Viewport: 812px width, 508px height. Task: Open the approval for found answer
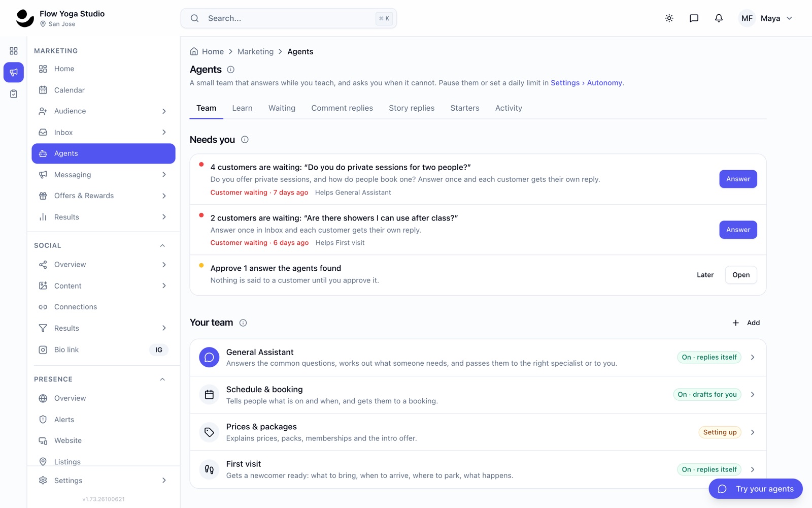(x=741, y=275)
